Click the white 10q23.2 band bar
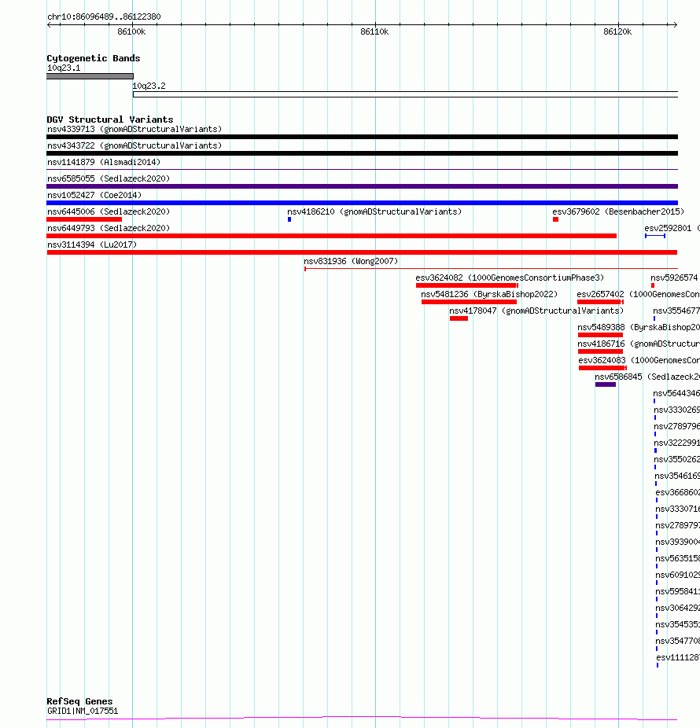 click(x=406, y=94)
